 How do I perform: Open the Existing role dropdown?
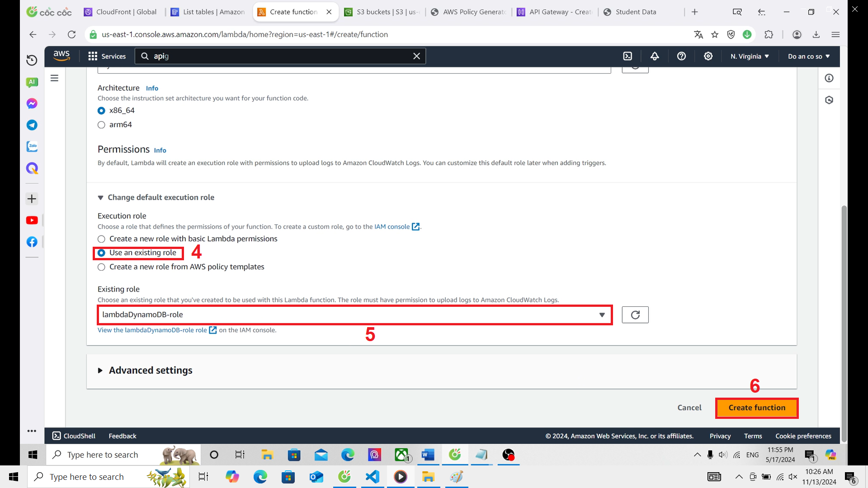click(x=602, y=314)
